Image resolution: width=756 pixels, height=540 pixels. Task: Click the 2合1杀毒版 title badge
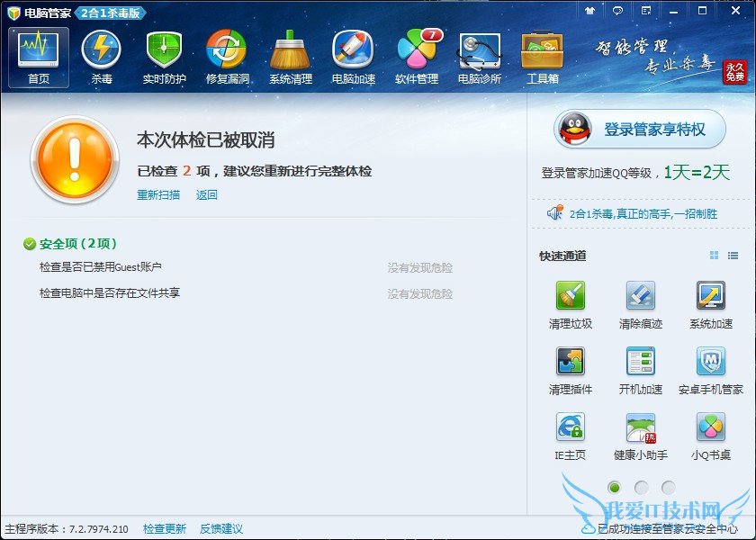point(111,13)
